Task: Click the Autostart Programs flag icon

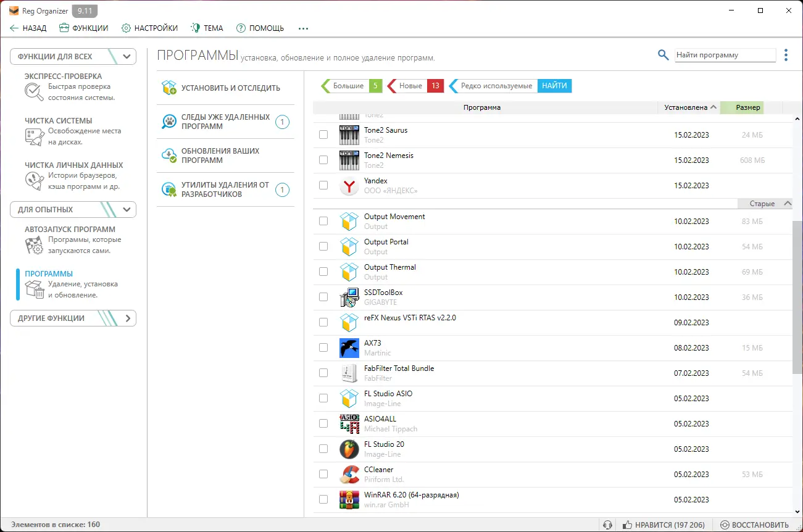Action: pos(33,245)
